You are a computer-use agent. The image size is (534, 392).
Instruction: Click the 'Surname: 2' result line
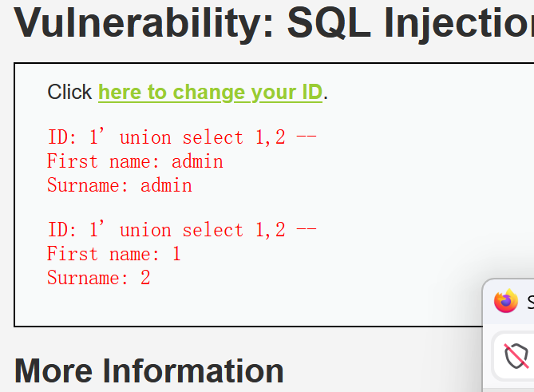[x=99, y=278]
